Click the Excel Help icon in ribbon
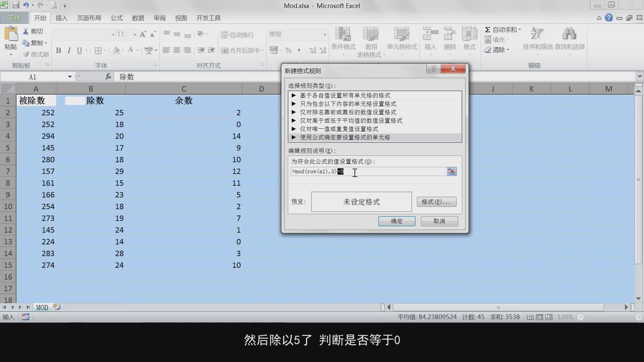Screen dimensions: 644x362 tap(609, 18)
